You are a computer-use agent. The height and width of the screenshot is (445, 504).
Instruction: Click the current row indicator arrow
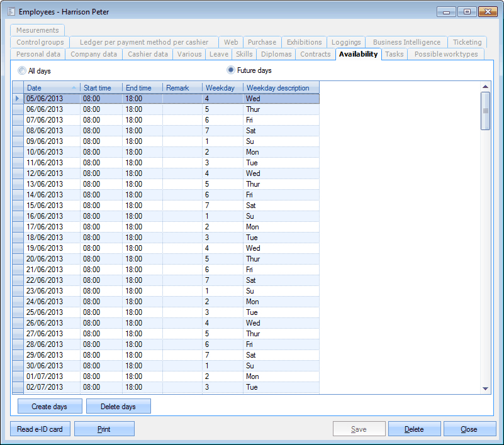(18, 99)
